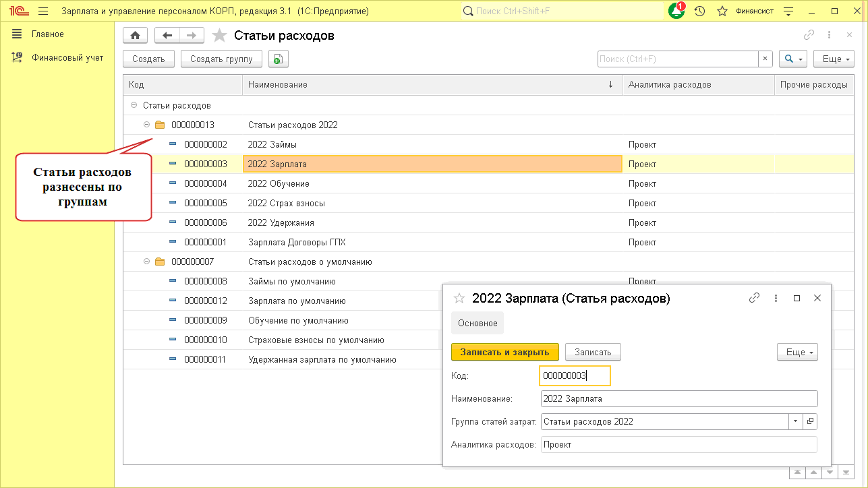
Task: Open the Финансовый учет section
Action: point(67,57)
